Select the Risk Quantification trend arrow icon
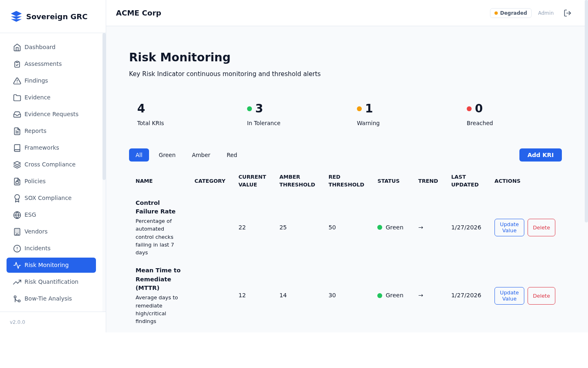This screenshot has height=368, width=588. point(17,282)
